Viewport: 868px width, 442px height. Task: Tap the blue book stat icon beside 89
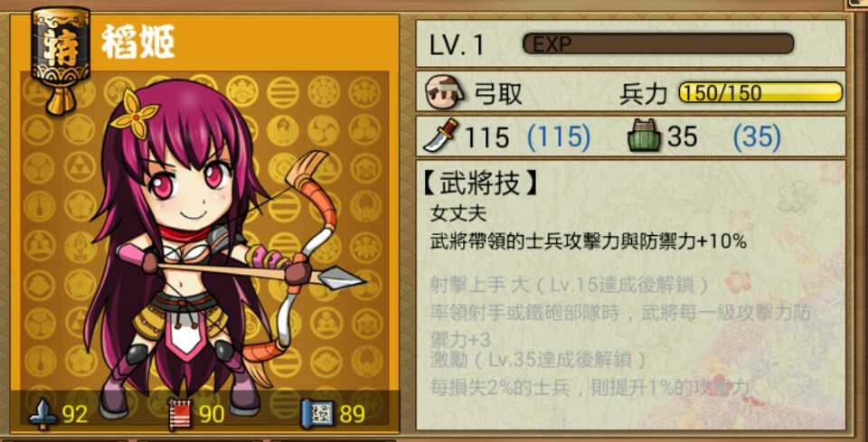[x=317, y=414]
